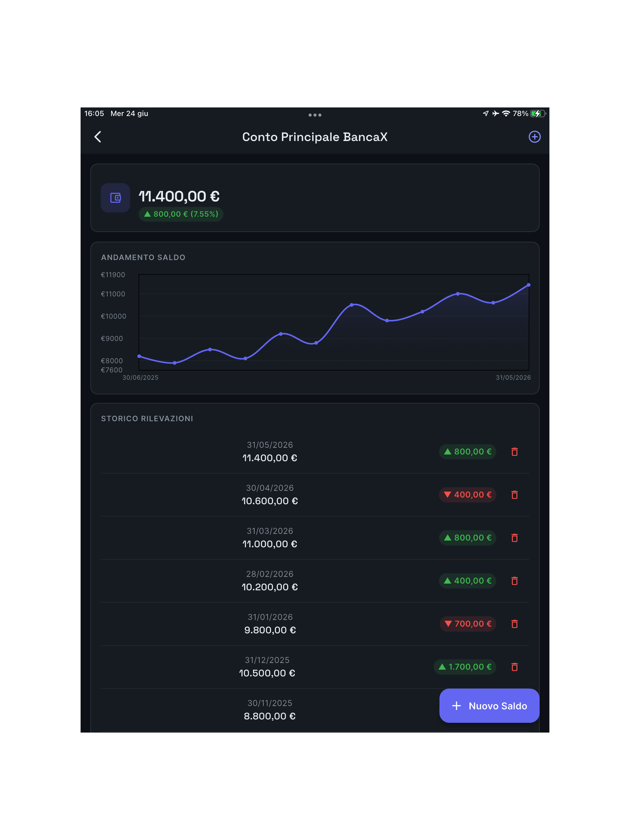Delete the 31/03/2026 balance entry

coord(514,537)
